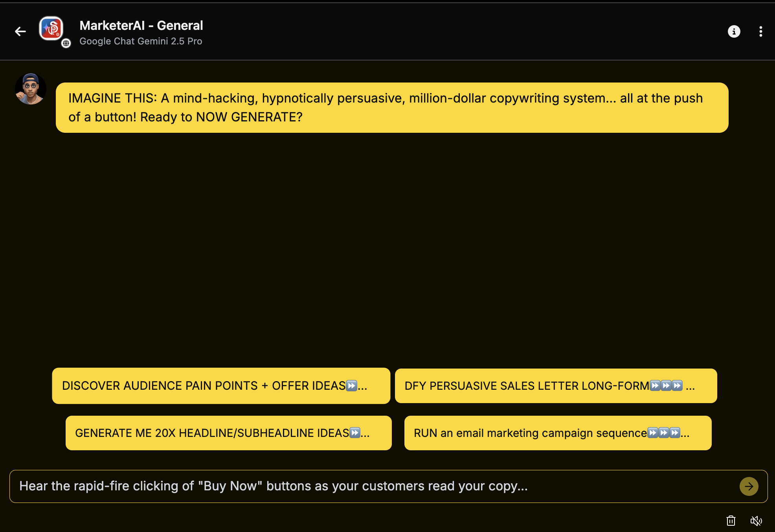Click the IMAGINE THIS welcome message bubble

[x=392, y=108]
